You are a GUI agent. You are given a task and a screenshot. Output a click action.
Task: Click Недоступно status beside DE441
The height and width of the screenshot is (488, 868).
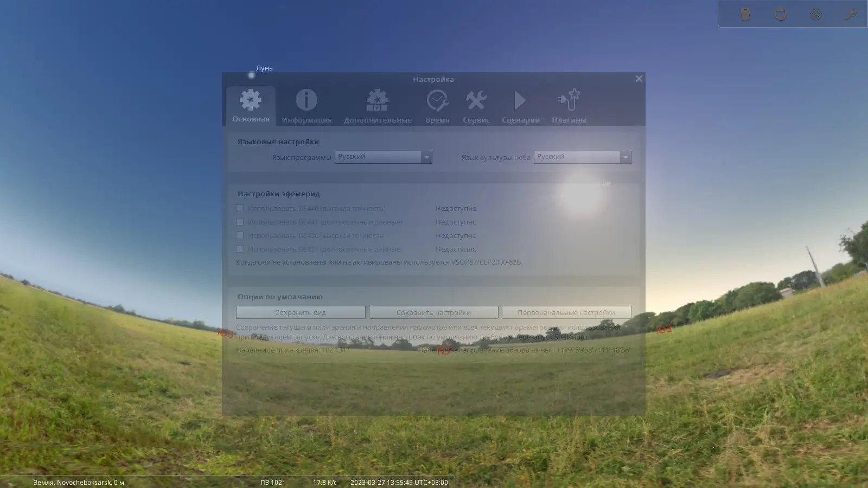[456, 222]
